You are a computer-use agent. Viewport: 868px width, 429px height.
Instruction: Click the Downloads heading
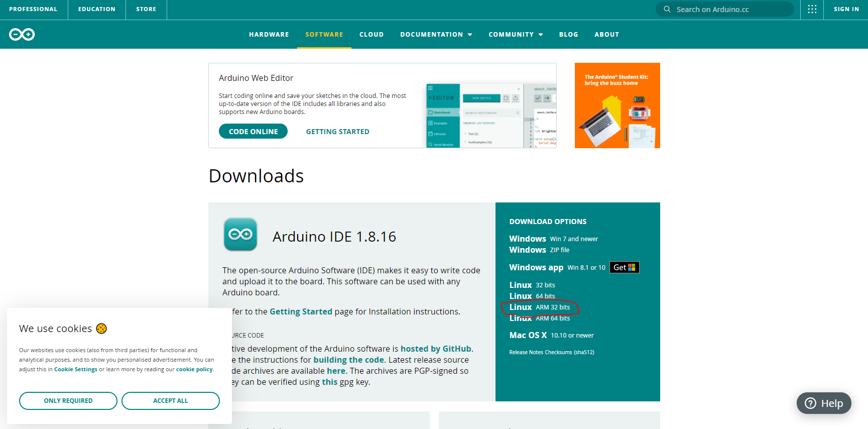point(256,176)
